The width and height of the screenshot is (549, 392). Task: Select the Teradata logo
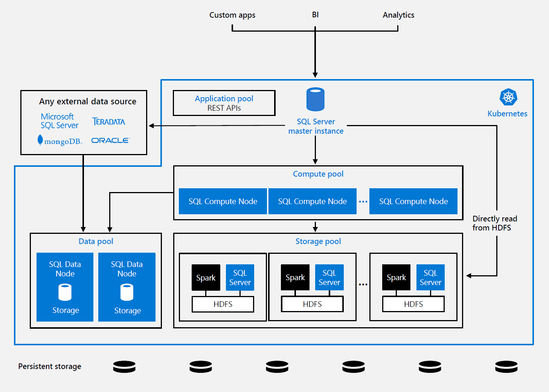coord(108,121)
